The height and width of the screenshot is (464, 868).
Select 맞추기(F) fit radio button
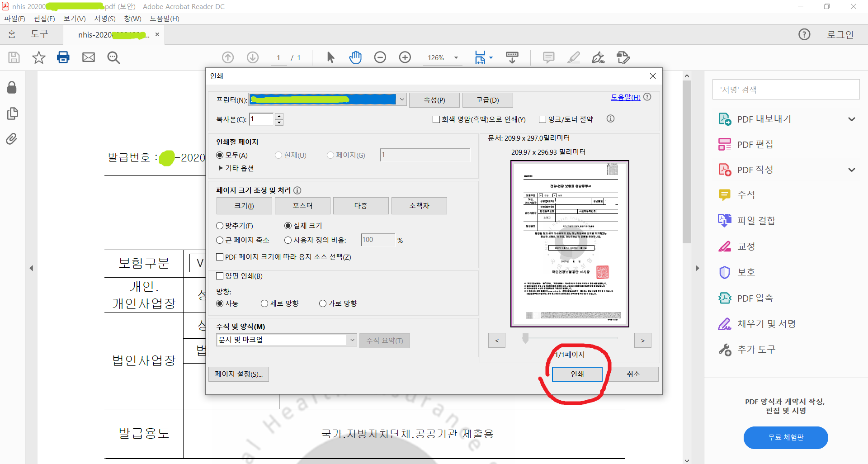(220, 226)
